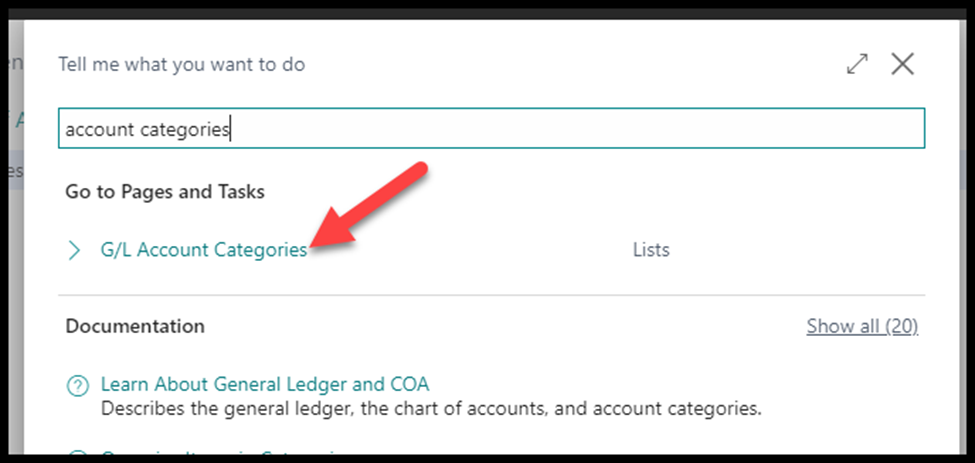Click the Tell me what you want to do title
Screen dimensions: 975x463
coord(181,64)
